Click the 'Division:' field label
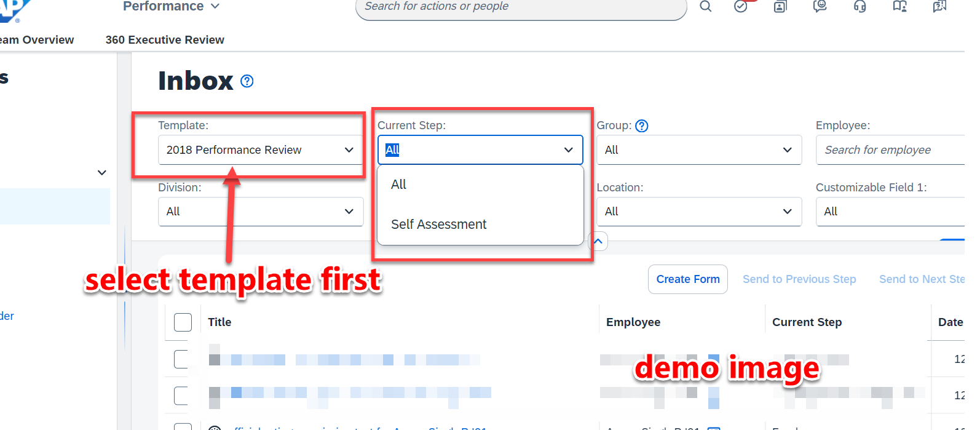980x430 pixels. click(x=180, y=188)
